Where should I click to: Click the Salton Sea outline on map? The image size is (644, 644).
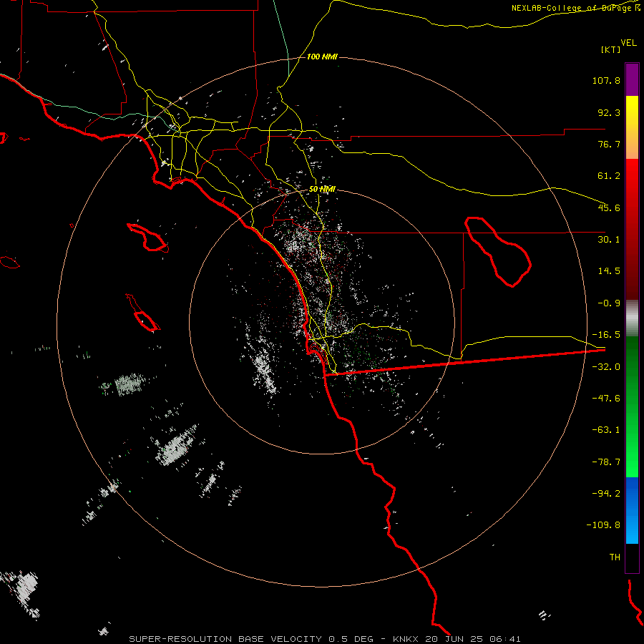point(498,252)
